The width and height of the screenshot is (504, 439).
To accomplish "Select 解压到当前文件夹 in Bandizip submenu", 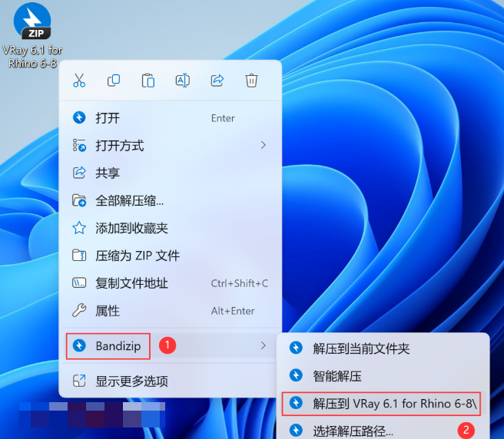I will point(383,348).
